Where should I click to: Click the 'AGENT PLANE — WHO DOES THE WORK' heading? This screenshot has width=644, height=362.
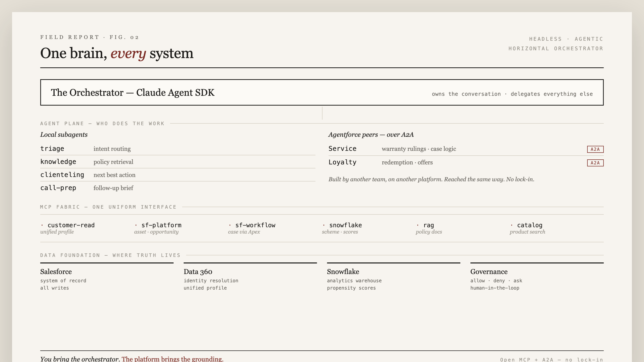(102, 123)
